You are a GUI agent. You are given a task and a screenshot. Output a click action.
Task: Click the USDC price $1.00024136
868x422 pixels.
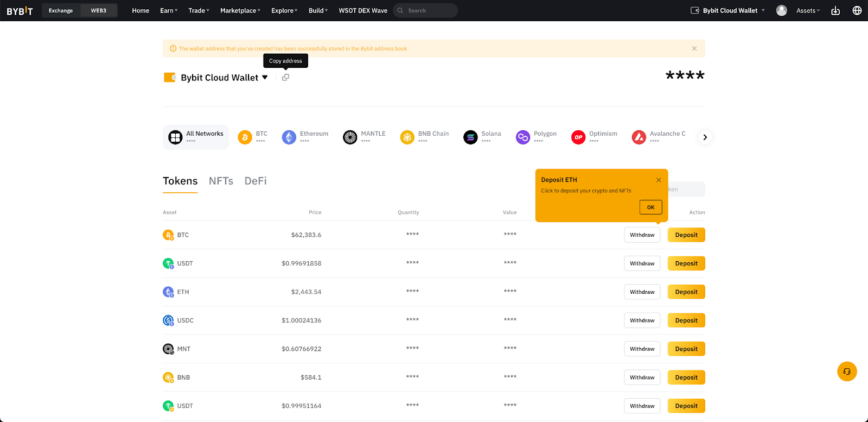pyautogui.click(x=301, y=320)
